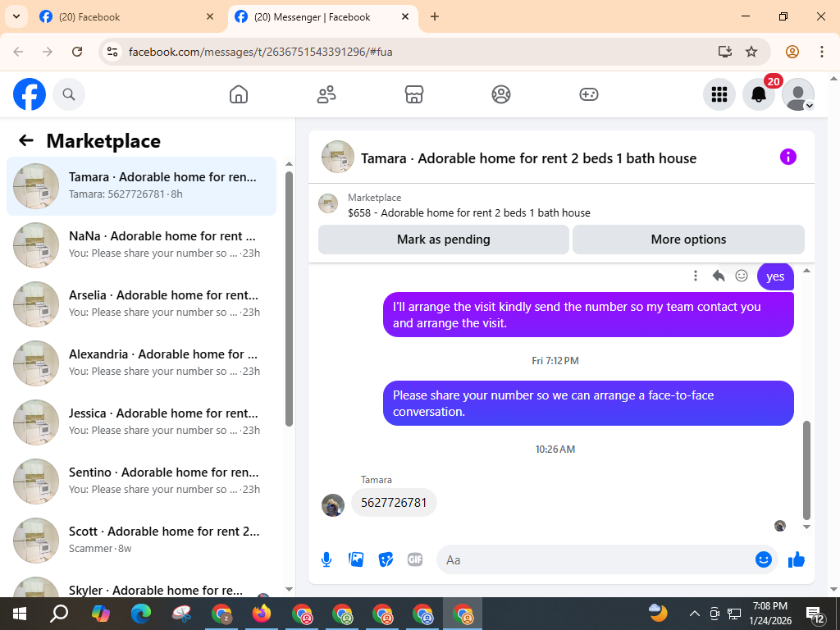Image resolution: width=840 pixels, height=630 pixels.
Task: Open the Gaming controller icon
Action: (589, 94)
